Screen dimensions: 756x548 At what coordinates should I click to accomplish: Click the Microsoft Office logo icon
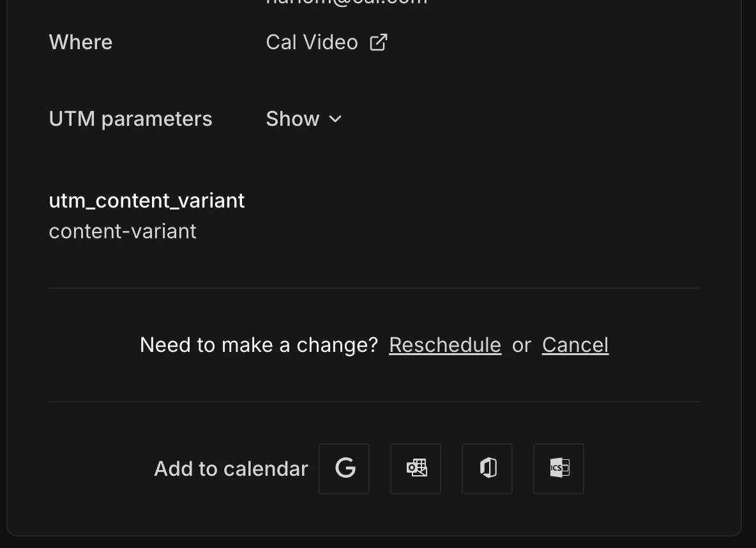coord(487,468)
